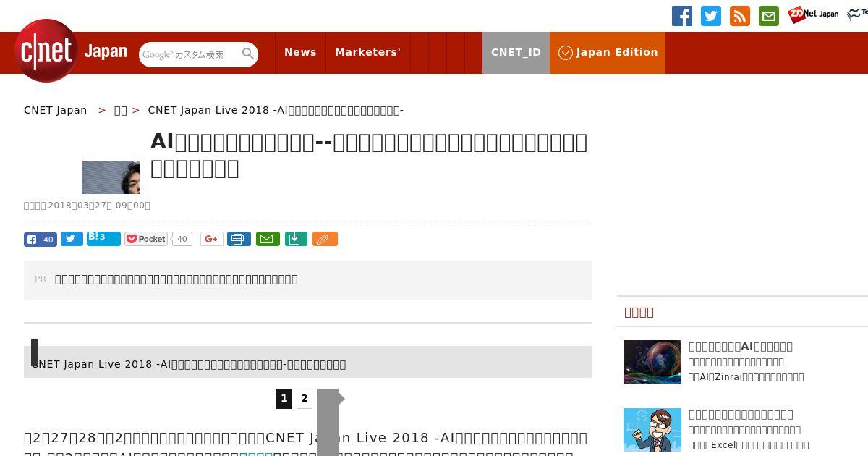
Task: Go to article page 2
Action: point(305,398)
